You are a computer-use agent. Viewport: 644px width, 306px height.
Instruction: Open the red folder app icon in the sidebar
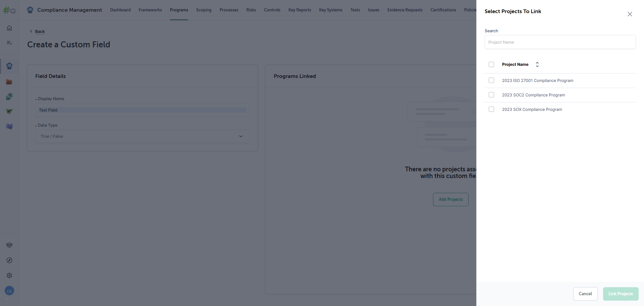tap(9, 82)
